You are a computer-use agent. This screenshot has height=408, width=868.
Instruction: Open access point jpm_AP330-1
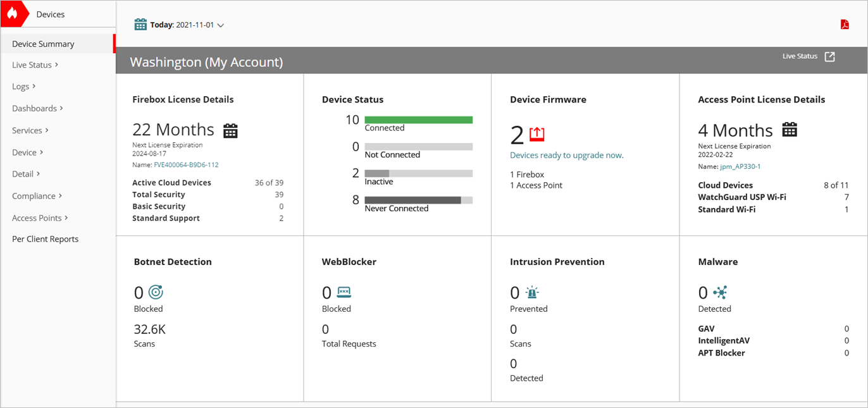(x=740, y=166)
